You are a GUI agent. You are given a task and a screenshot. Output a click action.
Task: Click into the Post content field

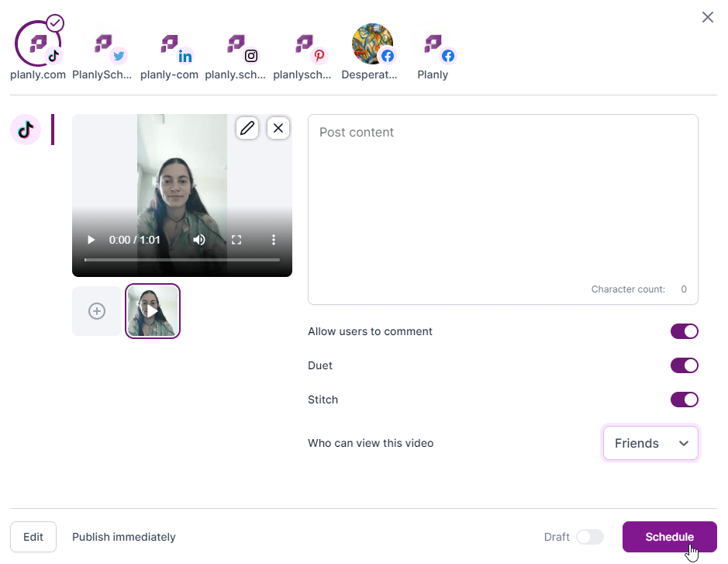[x=503, y=209]
